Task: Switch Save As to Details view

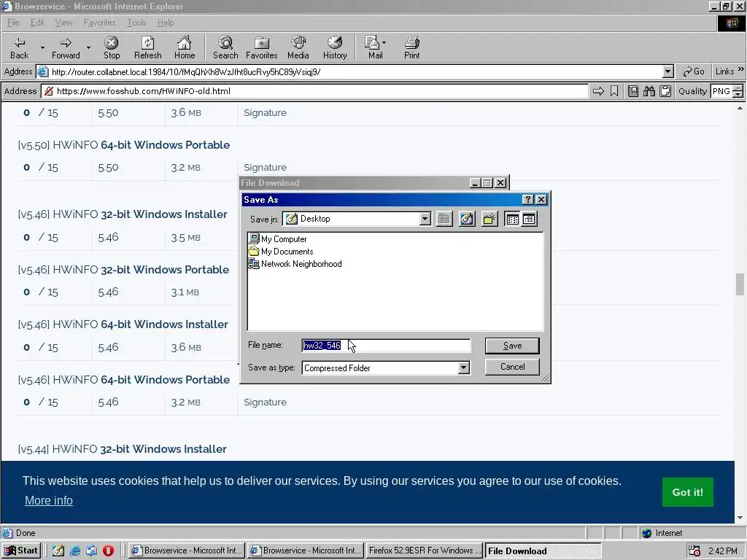Action: [530, 219]
